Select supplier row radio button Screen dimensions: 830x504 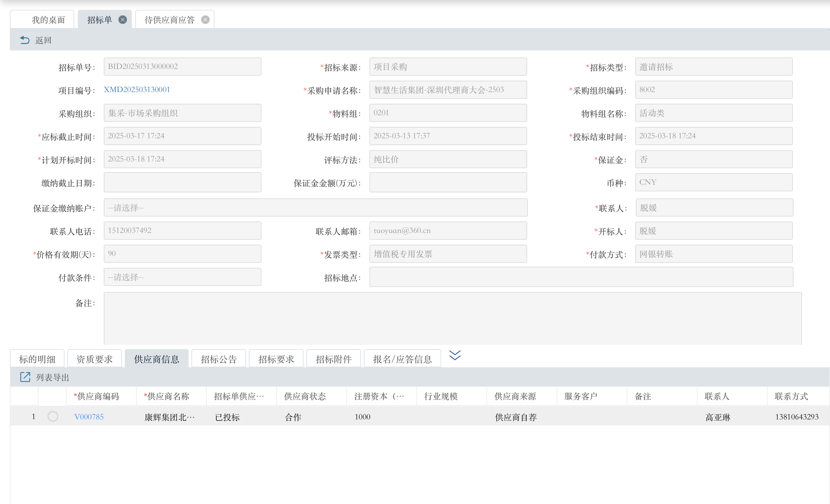tap(53, 416)
